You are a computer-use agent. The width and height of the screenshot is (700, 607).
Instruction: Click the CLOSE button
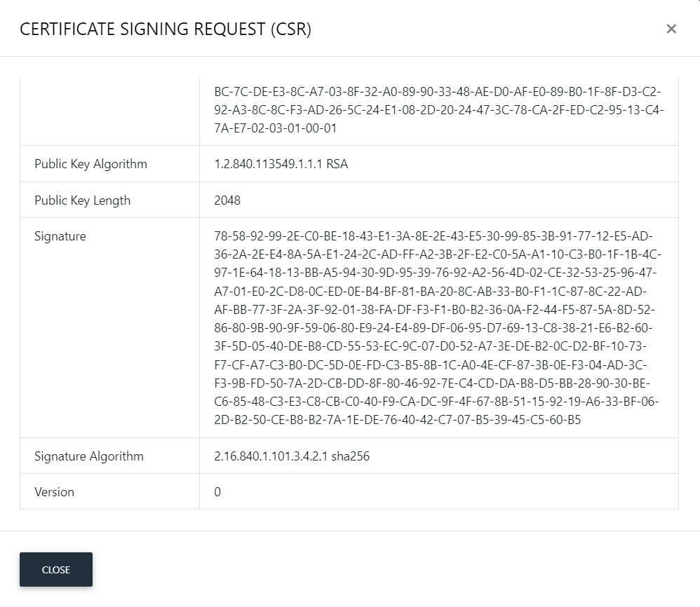56,570
